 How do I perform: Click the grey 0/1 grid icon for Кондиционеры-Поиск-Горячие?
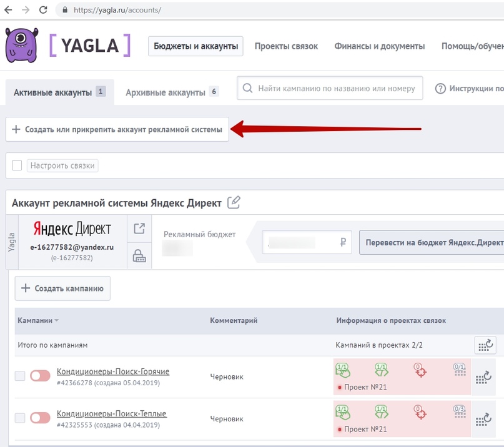tap(460, 370)
